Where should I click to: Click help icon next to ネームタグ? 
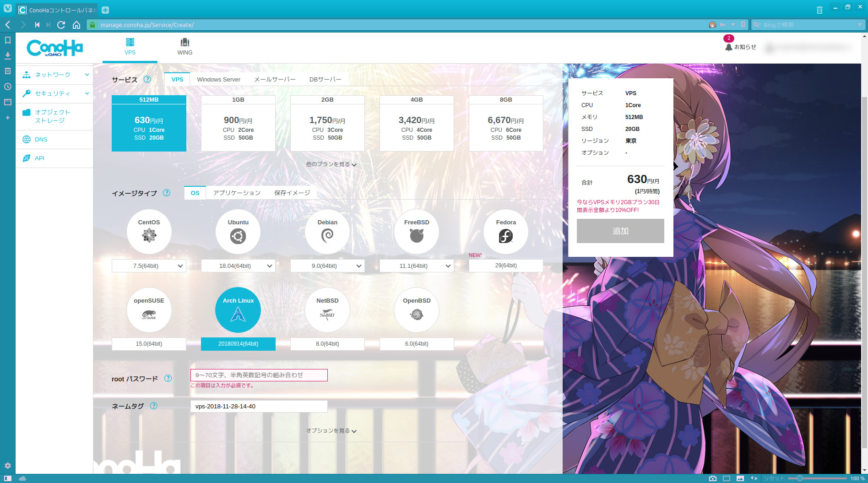(154, 406)
